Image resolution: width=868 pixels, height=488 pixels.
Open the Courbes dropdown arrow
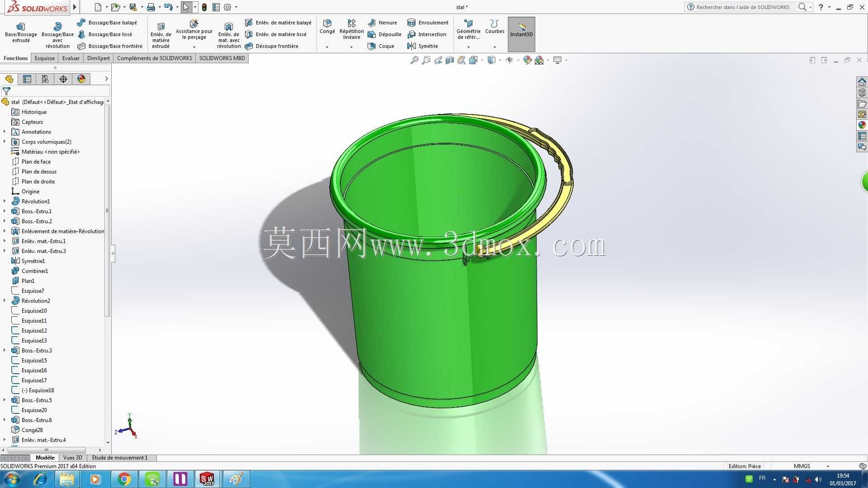[495, 47]
